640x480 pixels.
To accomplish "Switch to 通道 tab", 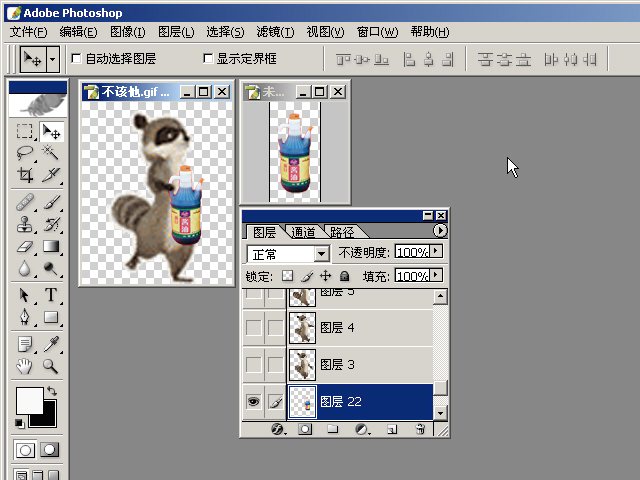I will pyautogui.click(x=303, y=232).
